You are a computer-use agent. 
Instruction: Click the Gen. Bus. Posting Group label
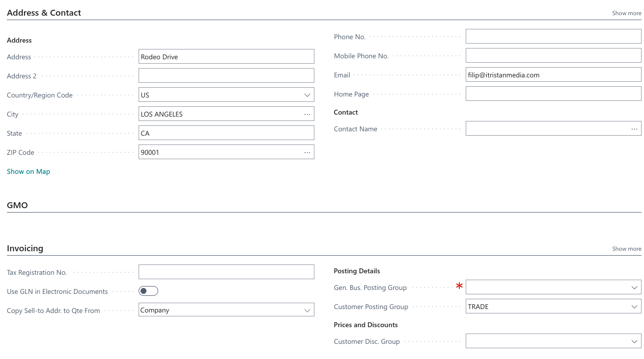(x=370, y=287)
